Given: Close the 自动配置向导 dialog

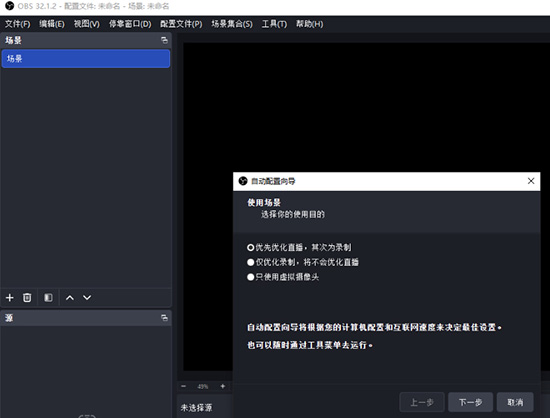Looking at the screenshot, I should coord(531,181).
